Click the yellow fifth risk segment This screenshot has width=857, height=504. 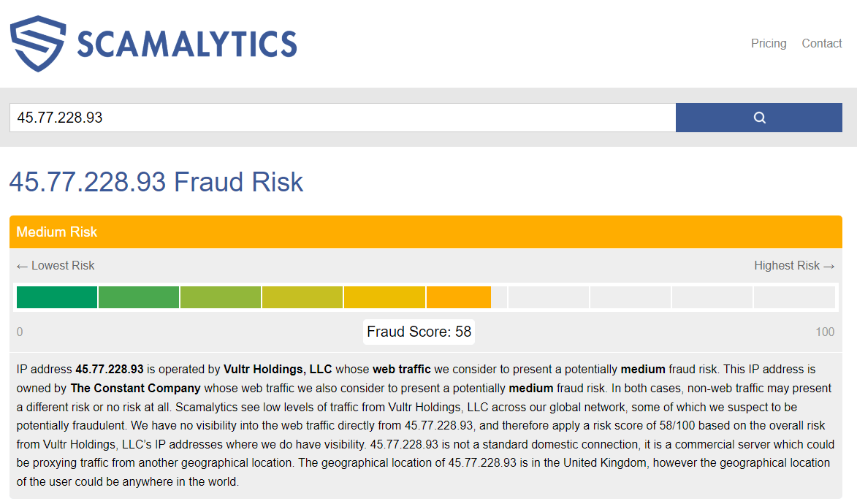[x=385, y=297]
